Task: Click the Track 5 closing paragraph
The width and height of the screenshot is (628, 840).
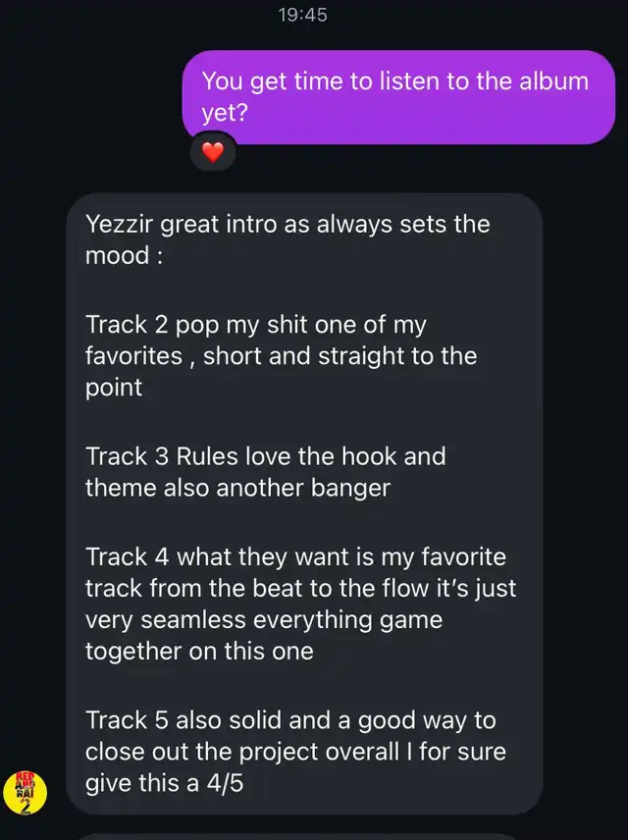Action: (x=295, y=751)
